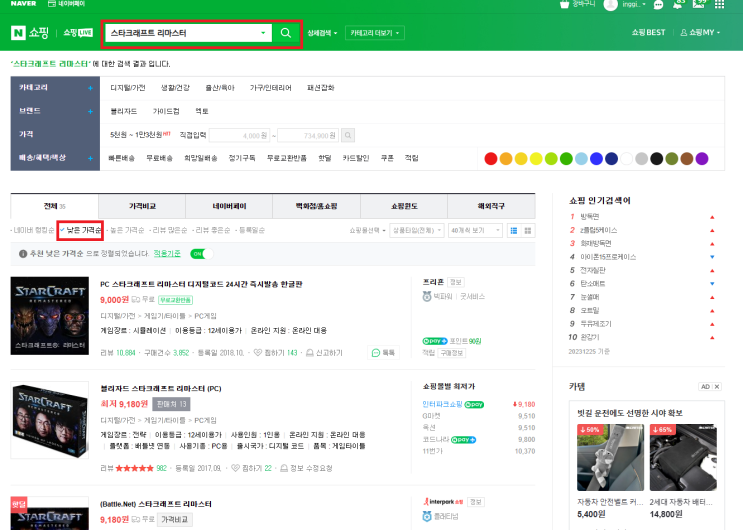Select the navy blue color swatch

click(x=611, y=159)
